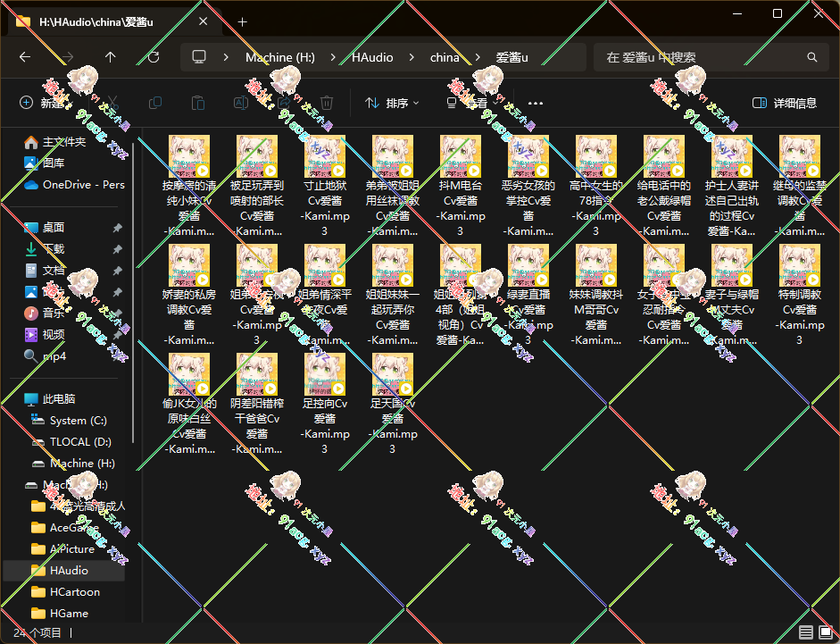The image size is (840, 644).
Task: Expand chevron after Machine (H:) breadcrumb
Action: pyautogui.click(x=333, y=57)
